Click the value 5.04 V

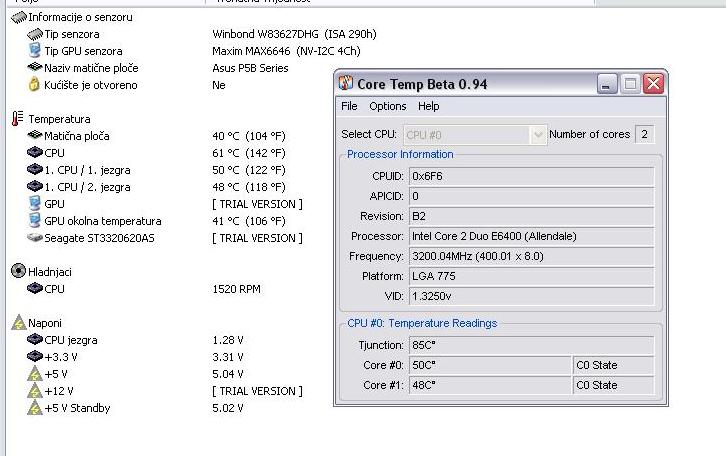227,374
